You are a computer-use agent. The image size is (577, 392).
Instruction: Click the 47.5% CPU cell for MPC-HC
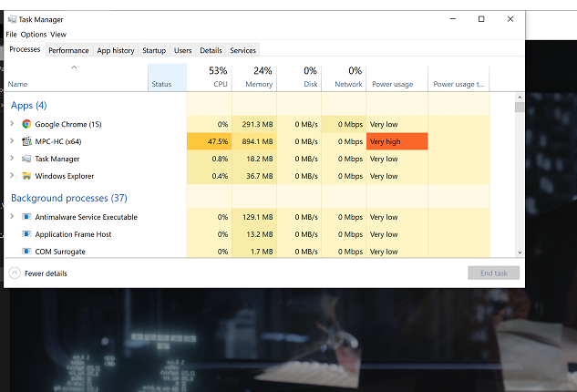[x=210, y=141]
